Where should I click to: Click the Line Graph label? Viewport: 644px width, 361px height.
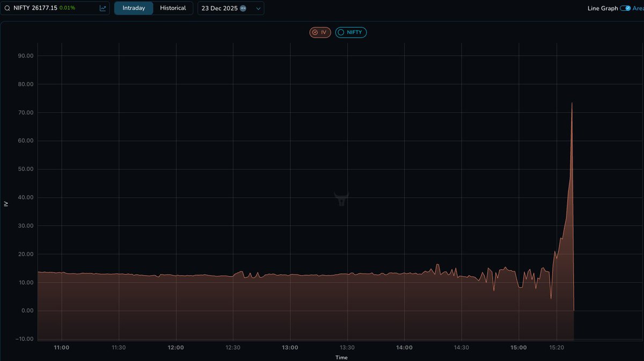point(603,8)
